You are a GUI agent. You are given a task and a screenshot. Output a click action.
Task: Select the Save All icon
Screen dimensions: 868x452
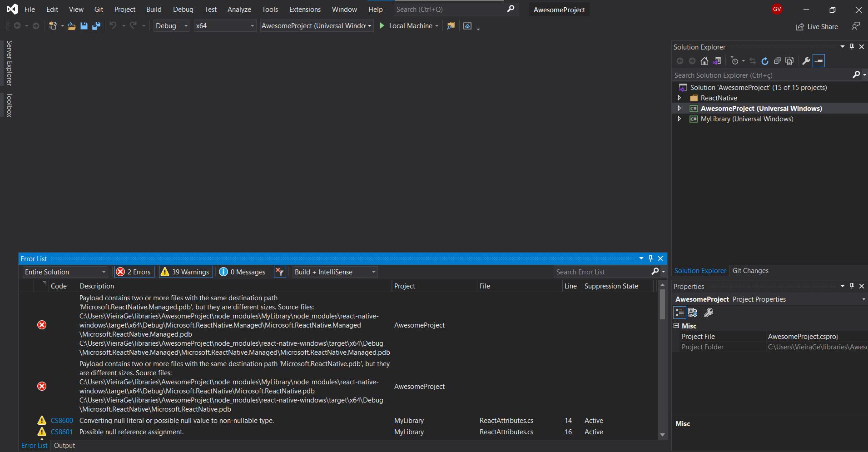point(96,26)
